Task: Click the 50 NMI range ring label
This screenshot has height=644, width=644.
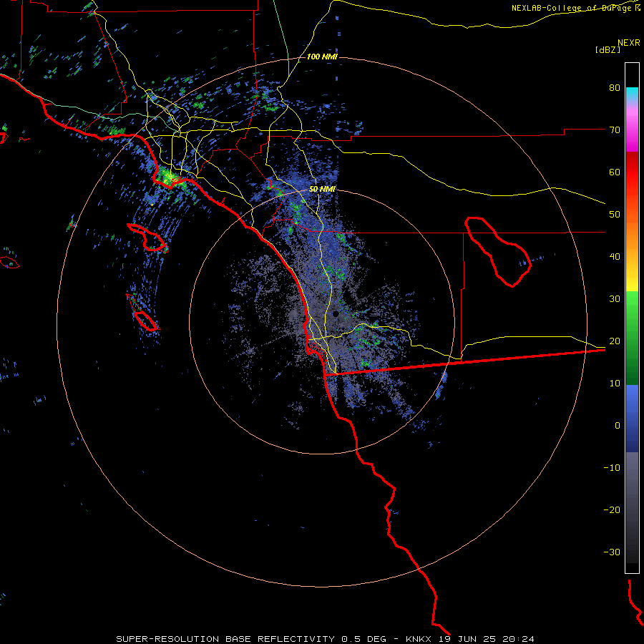Action: tap(322, 190)
